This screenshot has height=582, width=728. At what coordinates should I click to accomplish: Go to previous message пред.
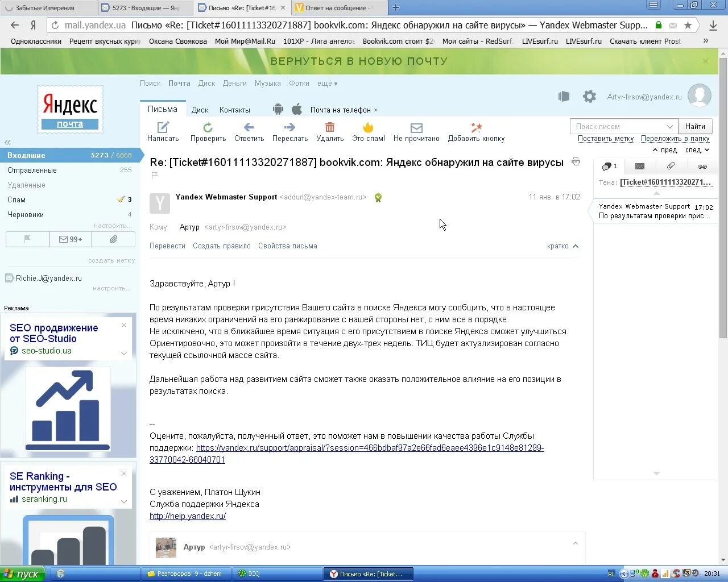tap(665, 150)
